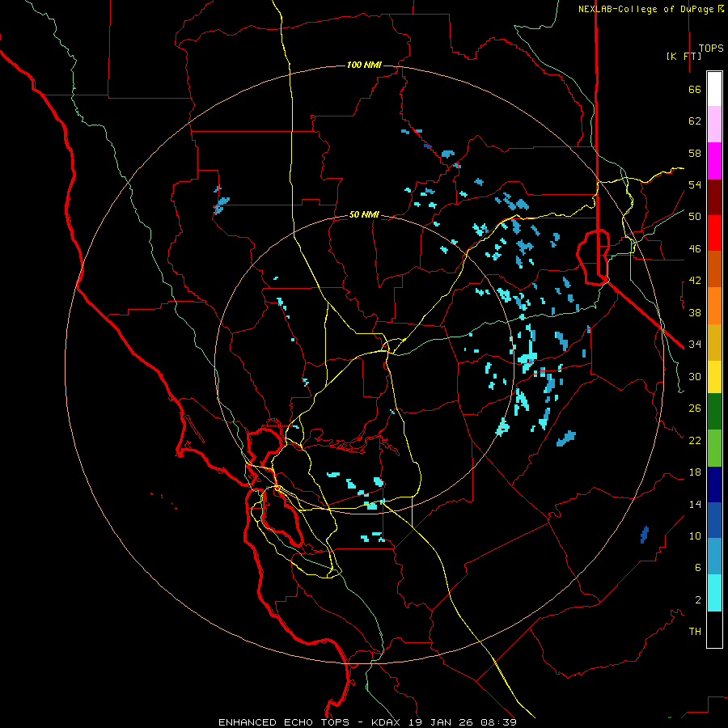Image resolution: width=728 pixels, height=728 pixels.
Task: Click the navy swatch between 18 and 14
Action: pos(714,485)
